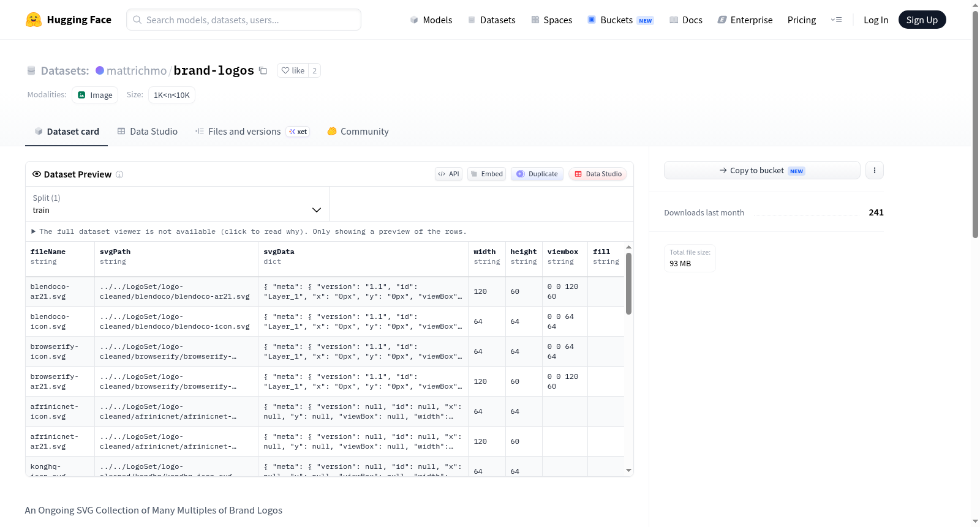Viewport: 980px width, 527px height.
Task: Open Buckets in top navigation
Action: pos(620,20)
